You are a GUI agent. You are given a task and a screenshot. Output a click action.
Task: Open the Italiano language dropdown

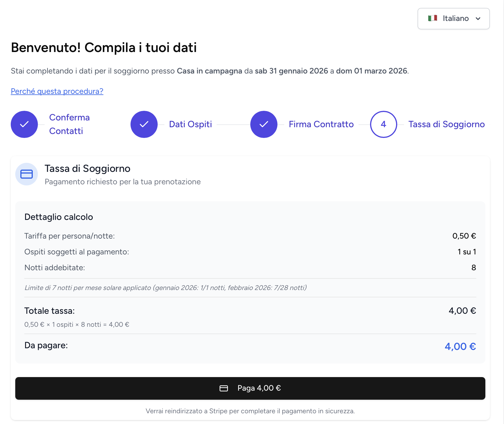tap(453, 19)
